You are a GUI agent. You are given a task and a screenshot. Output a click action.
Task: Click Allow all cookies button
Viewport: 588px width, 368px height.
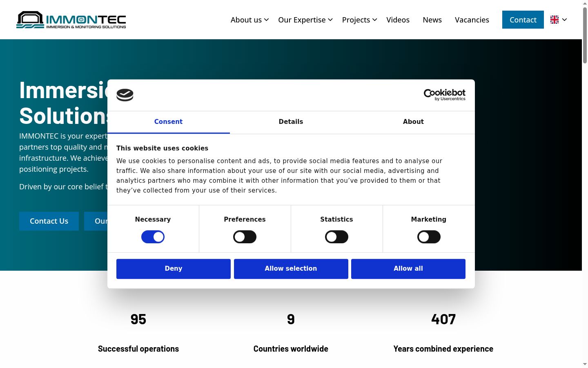pyautogui.click(x=408, y=269)
